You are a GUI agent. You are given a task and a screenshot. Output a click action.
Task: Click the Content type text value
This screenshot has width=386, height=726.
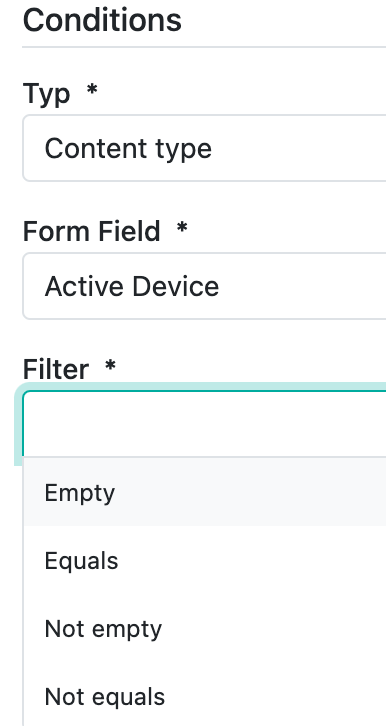tap(128, 149)
